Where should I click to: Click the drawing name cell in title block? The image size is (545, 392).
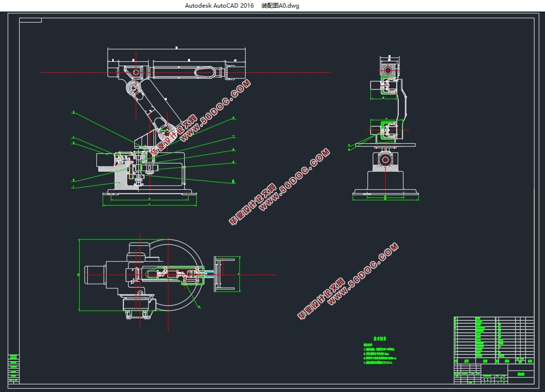(521, 374)
